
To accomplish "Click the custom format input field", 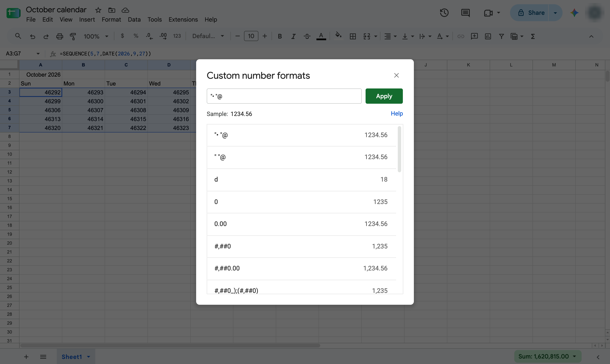I will 284,96.
